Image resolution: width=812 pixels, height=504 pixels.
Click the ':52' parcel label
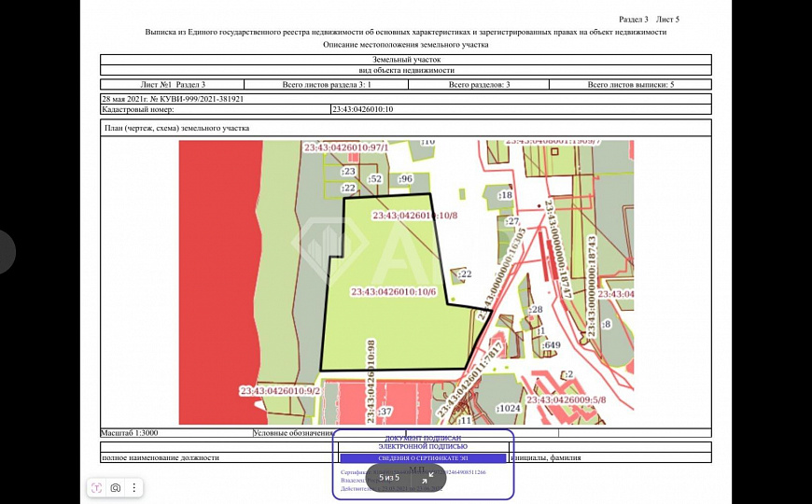pyautogui.click(x=375, y=178)
